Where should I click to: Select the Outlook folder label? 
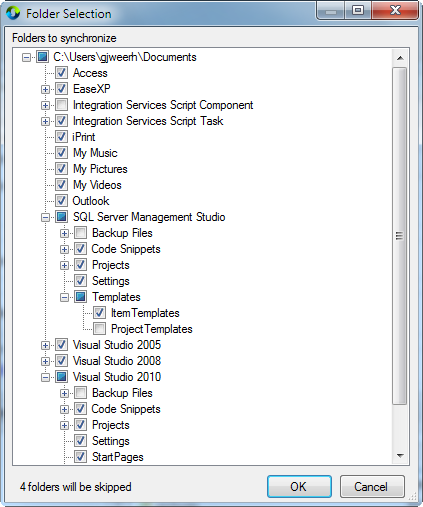(x=91, y=201)
